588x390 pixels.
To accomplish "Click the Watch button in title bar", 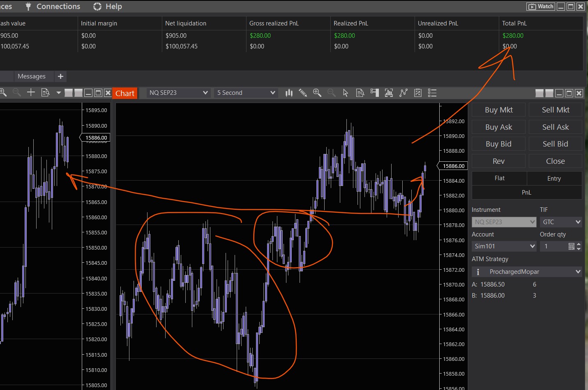I will [541, 6].
